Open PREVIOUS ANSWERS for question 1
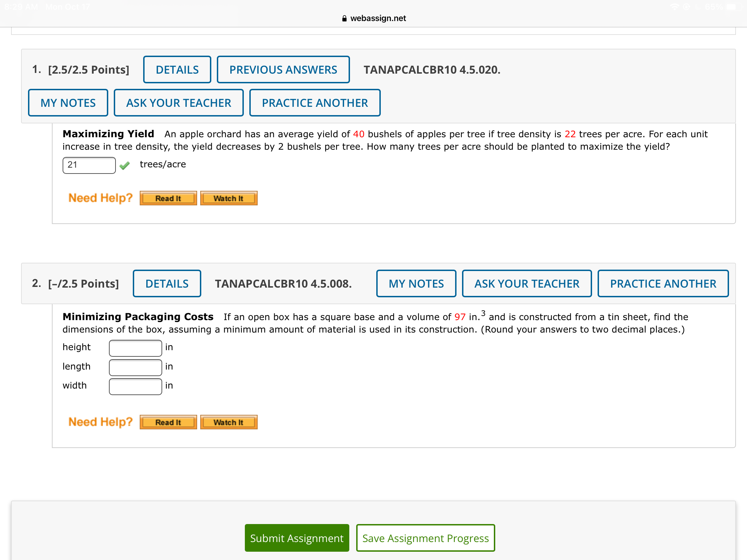Screen dimensions: 747x560 (283, 69)
